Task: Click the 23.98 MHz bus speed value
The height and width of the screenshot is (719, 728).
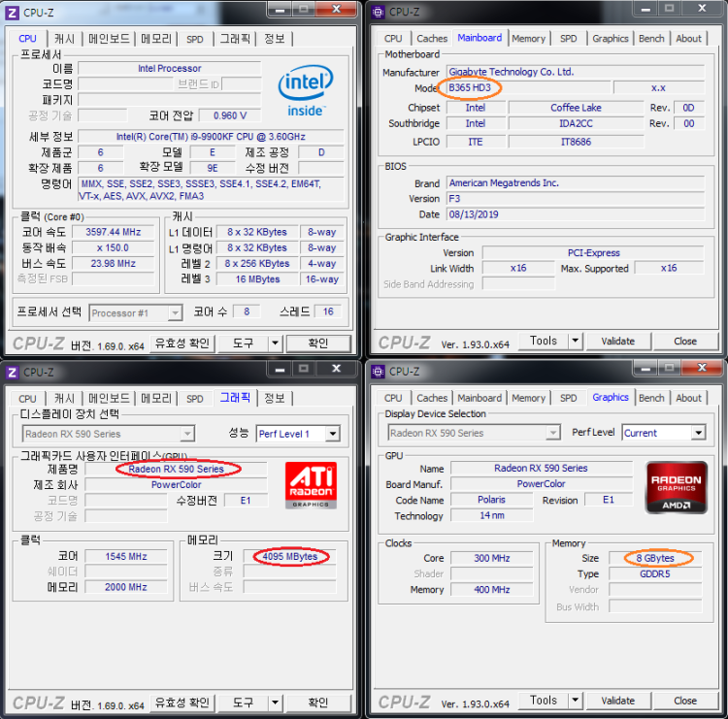Action: click(x=114, y=264)
